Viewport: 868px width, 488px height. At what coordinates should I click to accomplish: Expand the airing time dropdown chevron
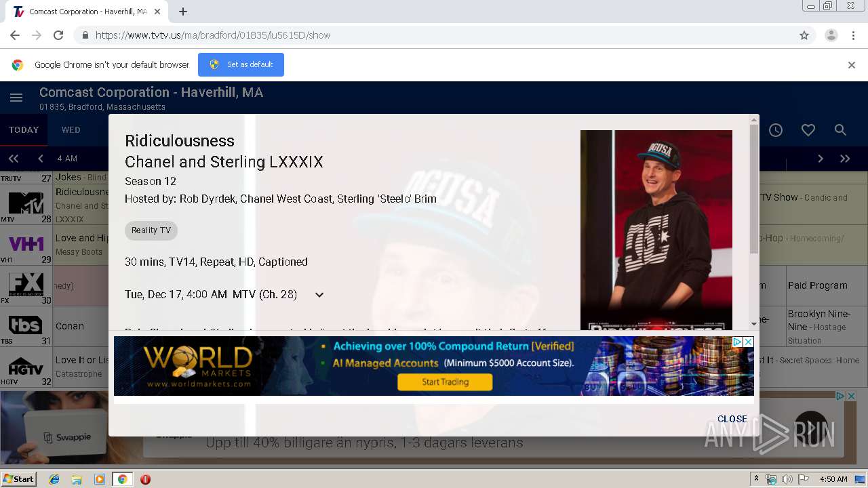point(319,295)
